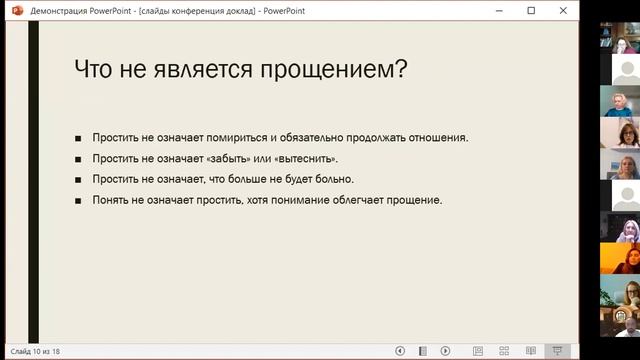Switch to Normal view icon
The height and width of the screenshot is (360, 640).
(x=478, y=351)
